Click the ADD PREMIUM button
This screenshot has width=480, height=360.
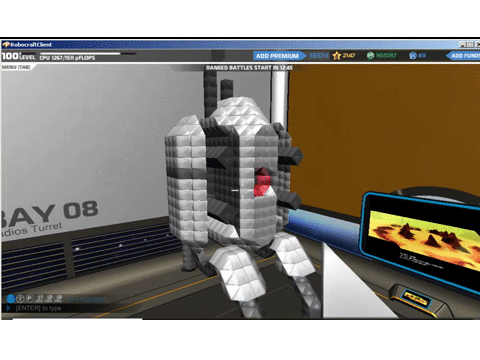(x=279, y=56)
